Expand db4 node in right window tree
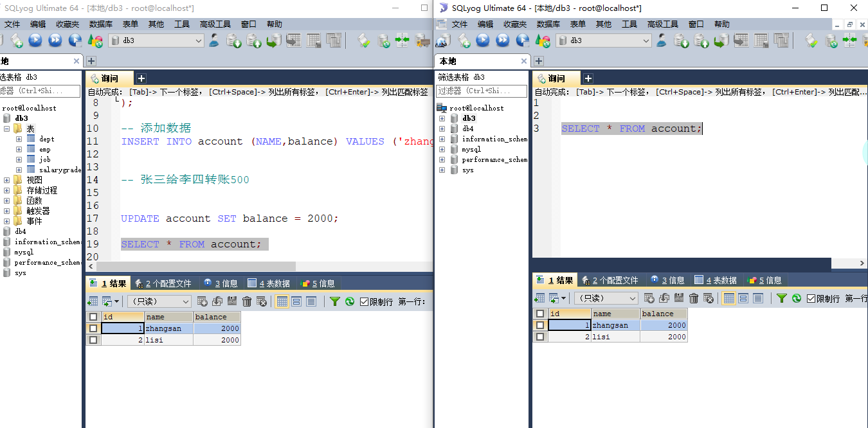This screenshot has height=428, width=868. click(x=442, y=129)
